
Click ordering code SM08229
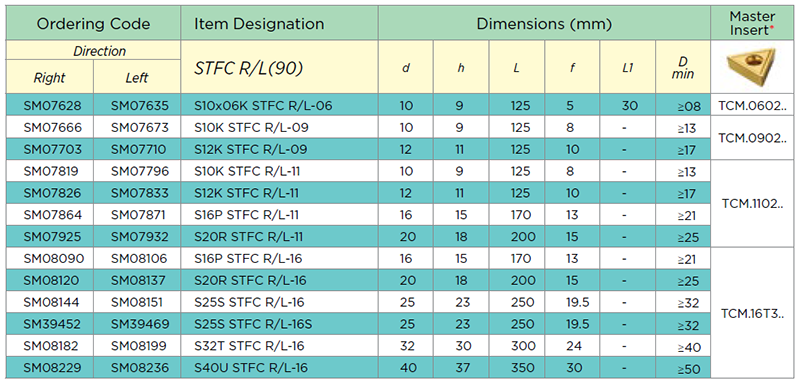coord(49,368)
